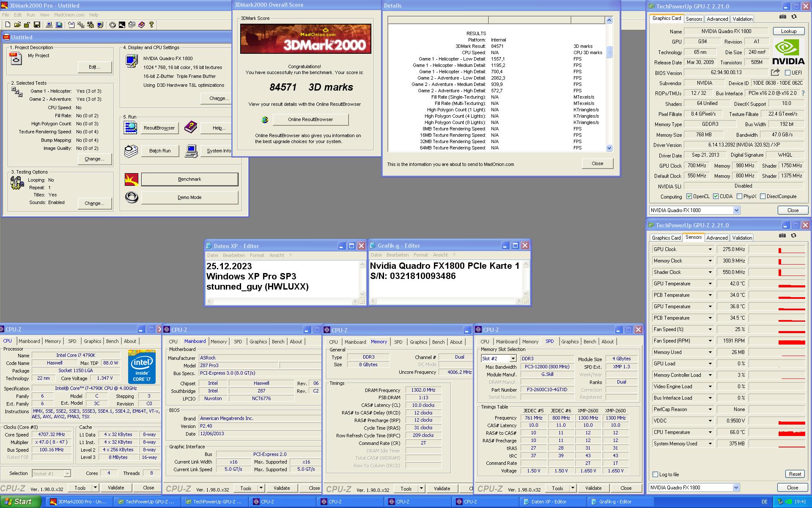Viewport: 812px width, 508px height.
Task: Click System Info computer icon in 3DMark toolbar
Action: point(49,25)
